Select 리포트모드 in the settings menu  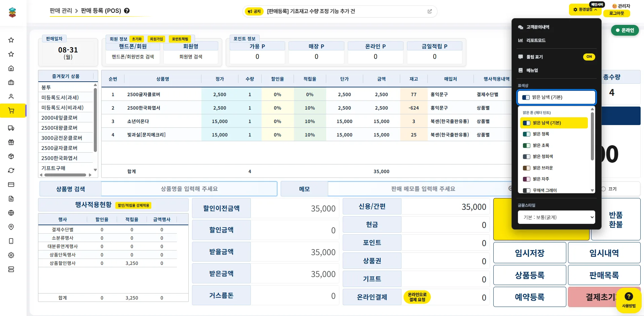pyautogui.click(x=536, y=40)
